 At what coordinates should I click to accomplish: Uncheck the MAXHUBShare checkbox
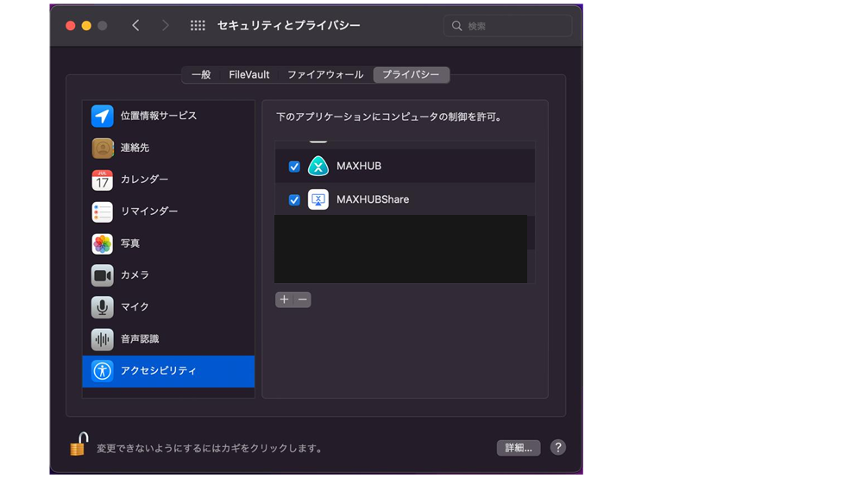click(x=294, y=200)
